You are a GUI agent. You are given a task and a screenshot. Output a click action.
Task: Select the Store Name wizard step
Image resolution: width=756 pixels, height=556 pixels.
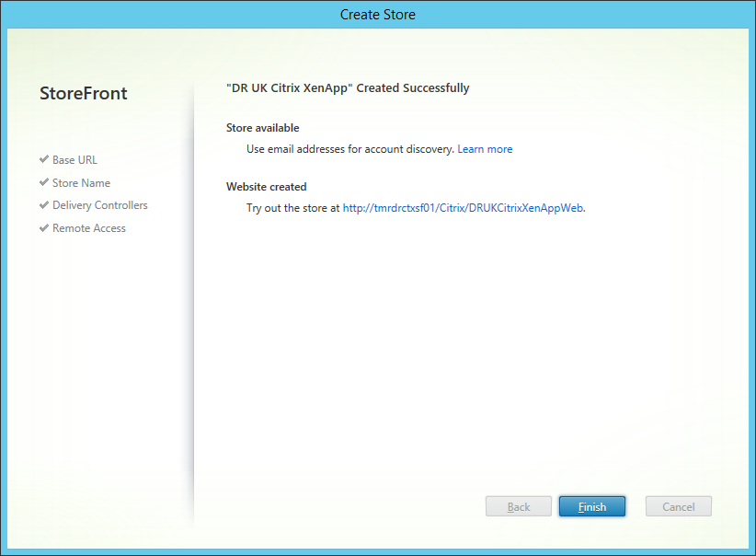[x=81, y=183]
